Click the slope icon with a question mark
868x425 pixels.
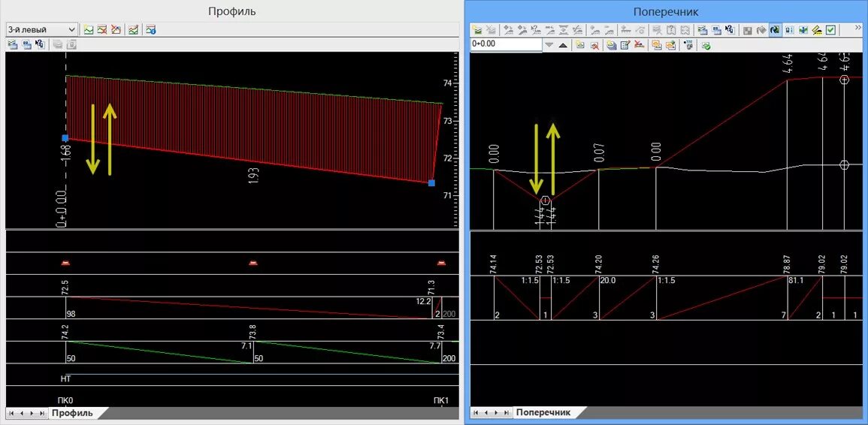click(536, 30)
